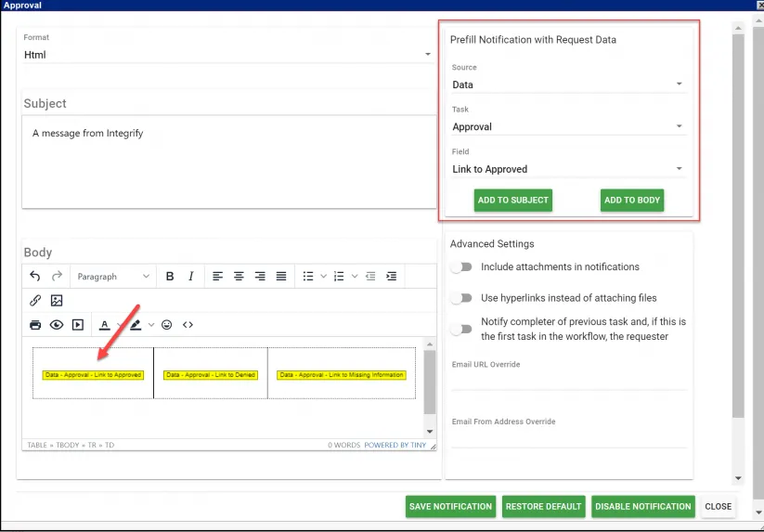Open the source code view icon

pos(188,325)
